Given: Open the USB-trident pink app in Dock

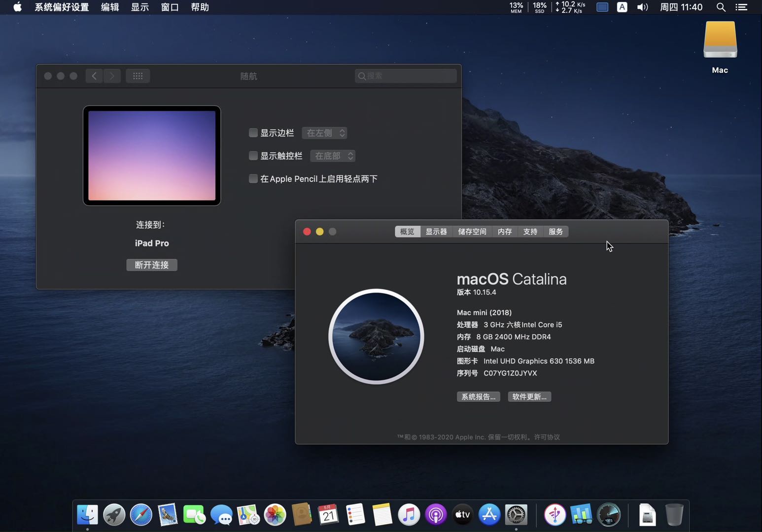Looking at the screenshot, I should tap(555, 515).
